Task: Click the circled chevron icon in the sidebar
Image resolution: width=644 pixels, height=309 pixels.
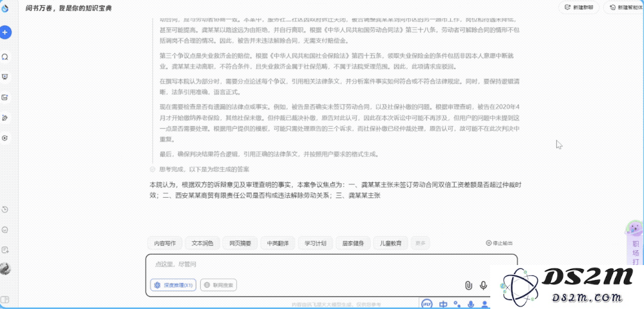Action: coord(5,229)
